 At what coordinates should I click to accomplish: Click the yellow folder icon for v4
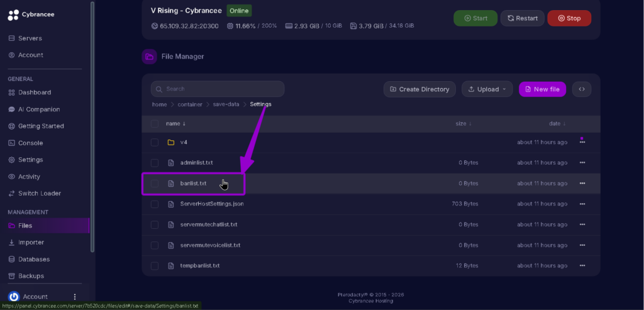[x=171, y=143]
